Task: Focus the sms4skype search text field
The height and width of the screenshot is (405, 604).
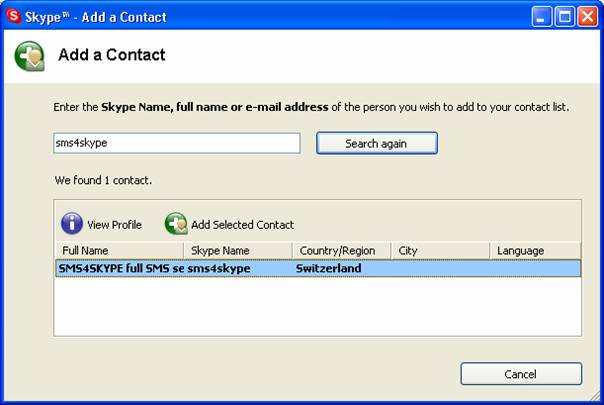Action: click(x=177, y=143)
